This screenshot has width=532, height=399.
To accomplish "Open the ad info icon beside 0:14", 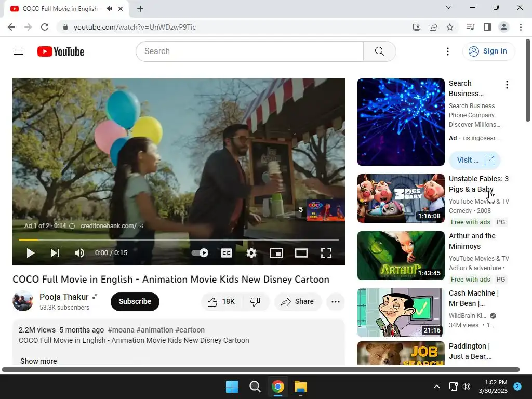I will [x=72, y=226].
